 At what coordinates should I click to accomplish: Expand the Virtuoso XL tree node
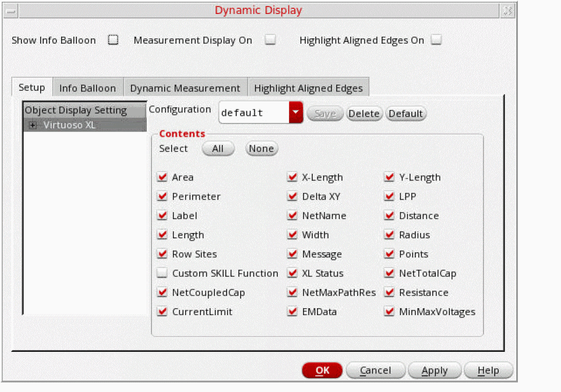click(x=33, y=125)
